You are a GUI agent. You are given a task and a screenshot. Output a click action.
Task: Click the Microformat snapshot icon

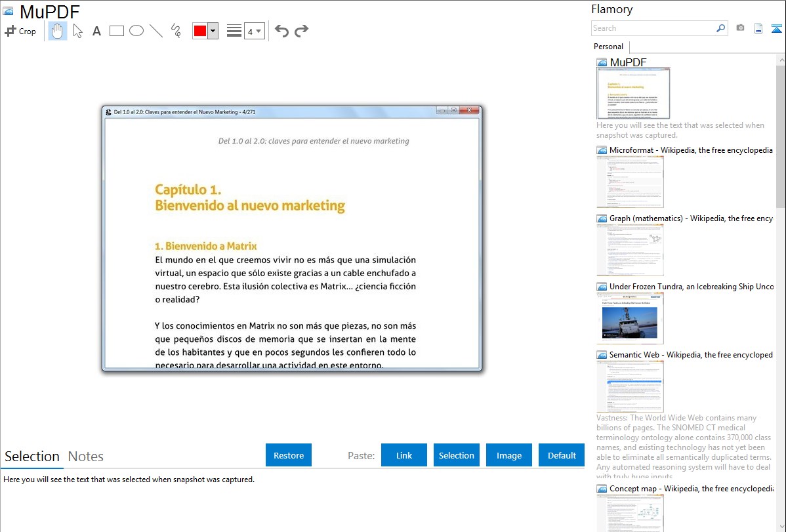point(602,150)
